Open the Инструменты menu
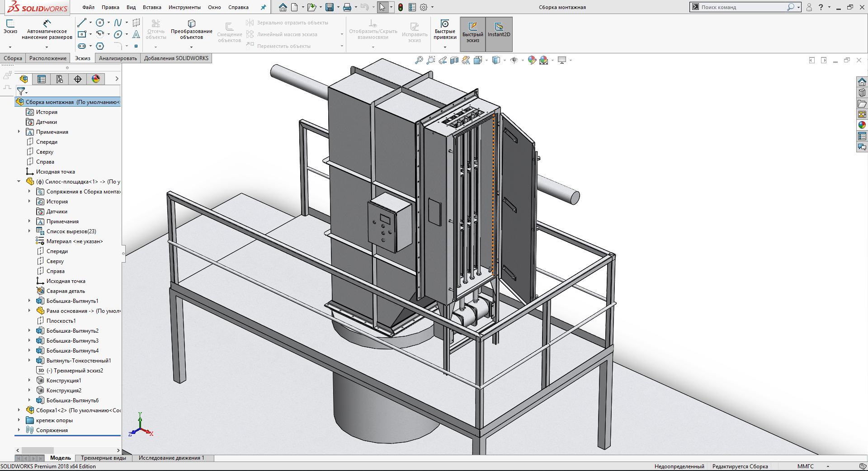Screen dimensions: 868x471 [x=184, y=7]
